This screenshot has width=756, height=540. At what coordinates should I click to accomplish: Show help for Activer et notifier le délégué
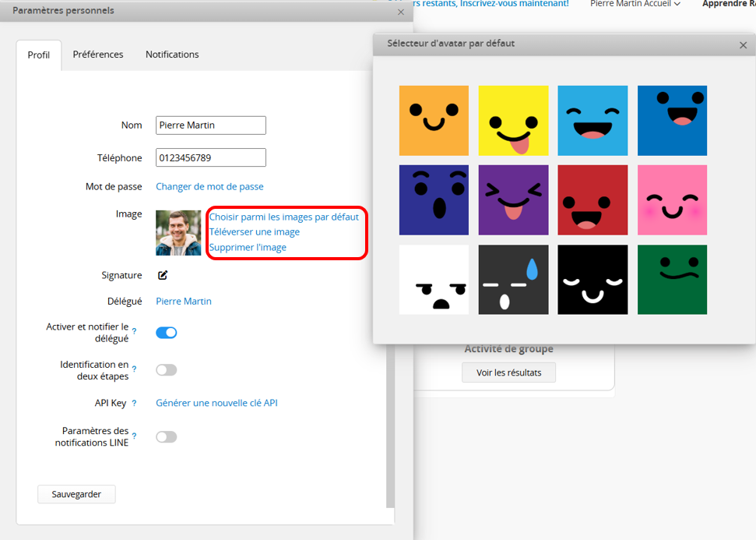click(x=134, y=331)
